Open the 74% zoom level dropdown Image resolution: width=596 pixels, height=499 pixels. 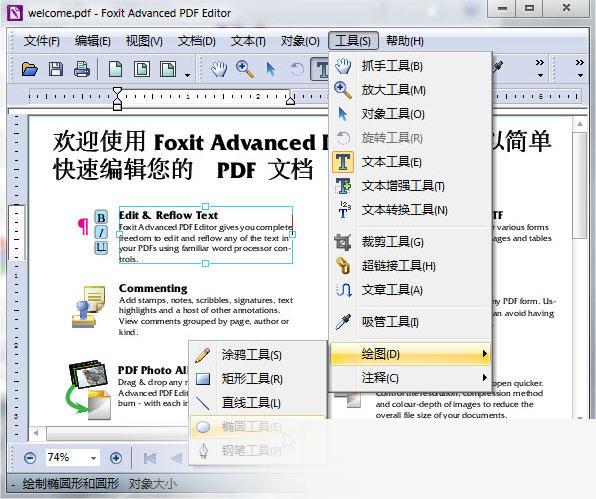(93, 458)
